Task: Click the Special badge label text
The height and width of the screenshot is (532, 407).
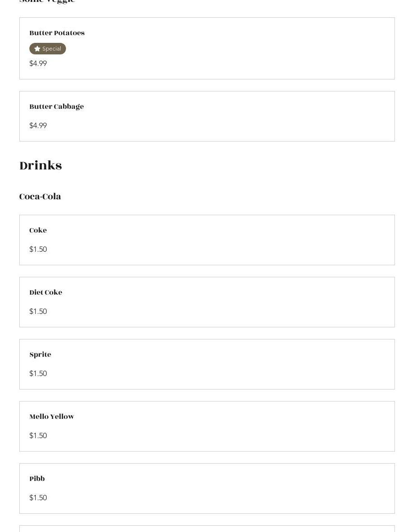Action: [x=52, y=49]
